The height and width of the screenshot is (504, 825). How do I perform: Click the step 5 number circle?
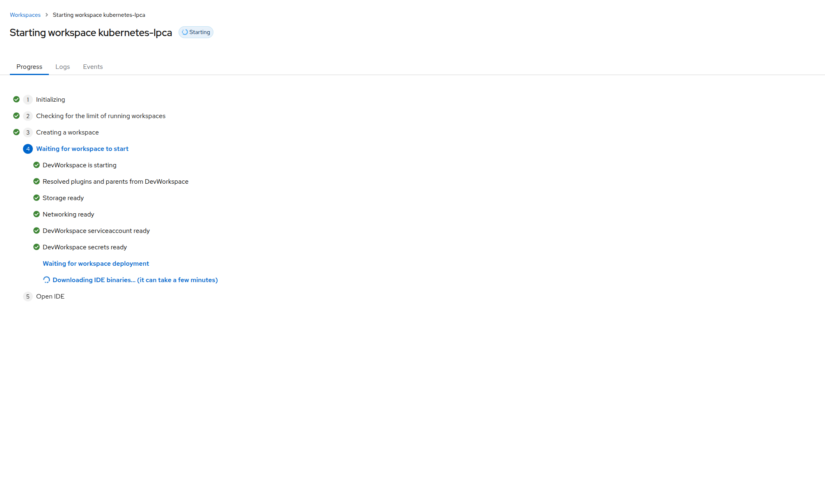28,296
